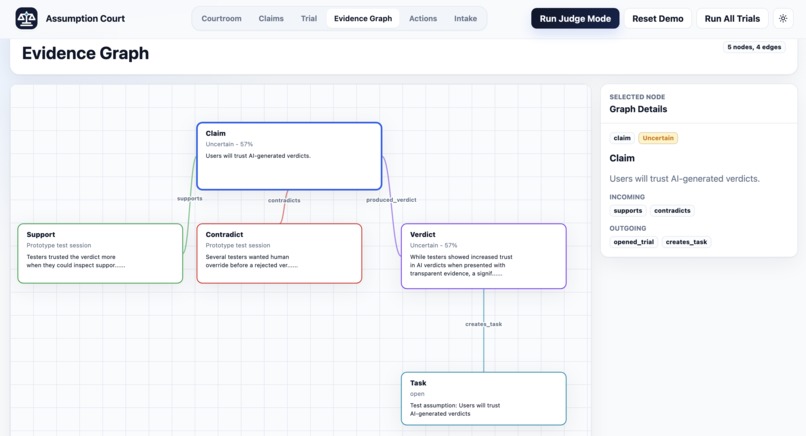The image size is (806, 436).
Task: Click the 'contradicts' edge label in the graph
Action: tap(284, 201)
